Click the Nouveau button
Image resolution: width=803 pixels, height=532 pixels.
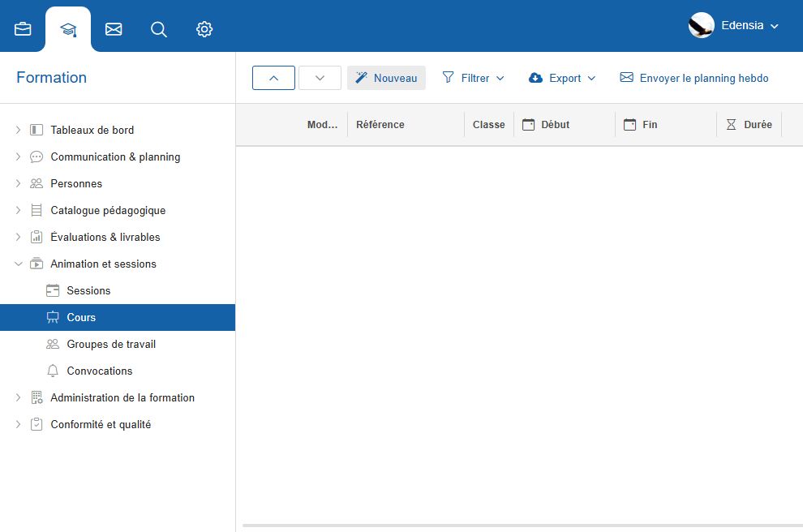tap(386, 78)
